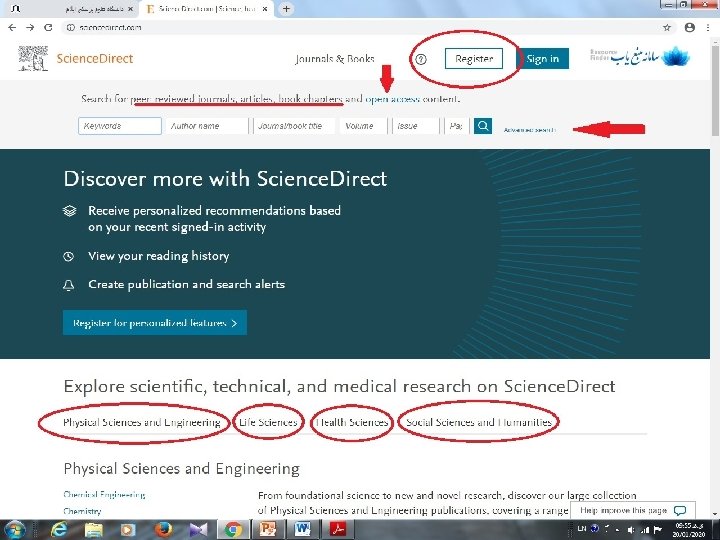Reload the page with refresh icon
The image size is (720, 540).
[48, 28]
